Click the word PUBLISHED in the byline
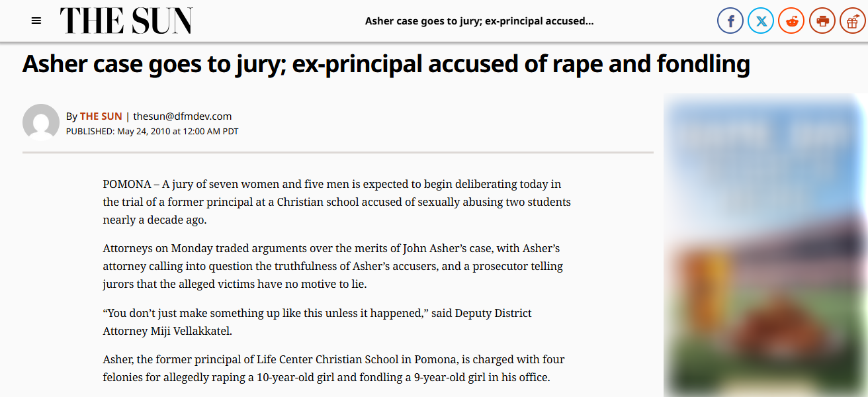The image size is (868, 397). 90,132
